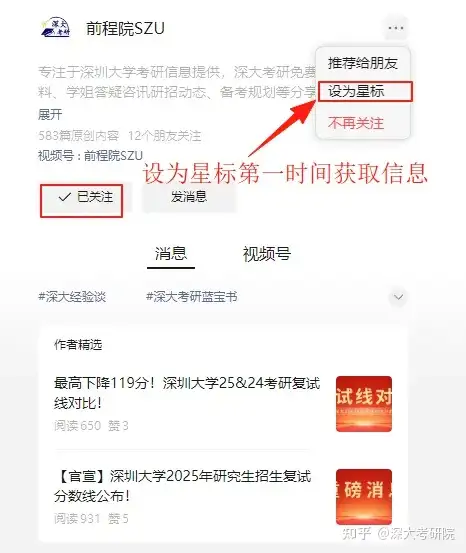The height and width of the screenshot is (553, 466).
Task: Open 【官宣】2025年研究生招生复试分数线 article
Action: pos(183,486)
